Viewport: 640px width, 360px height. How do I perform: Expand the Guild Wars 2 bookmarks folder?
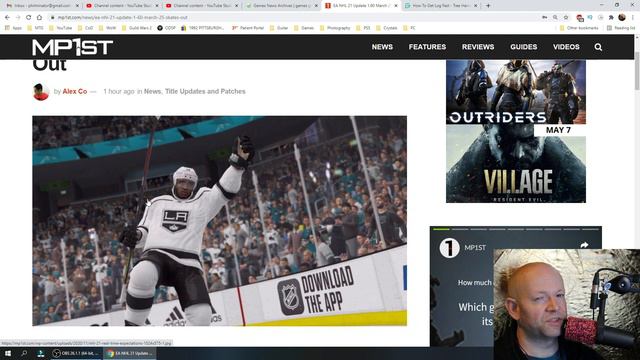136,28
